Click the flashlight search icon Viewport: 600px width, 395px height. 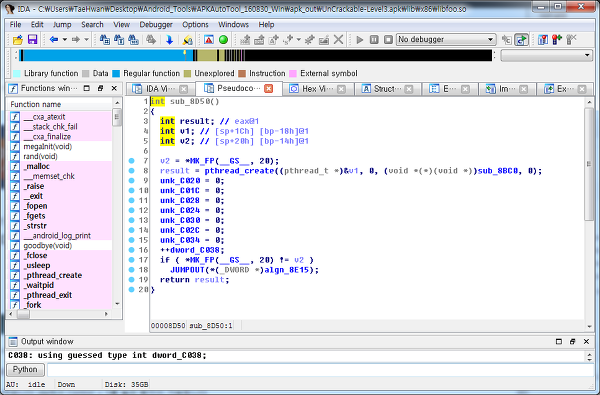click(x=188, y=39)
